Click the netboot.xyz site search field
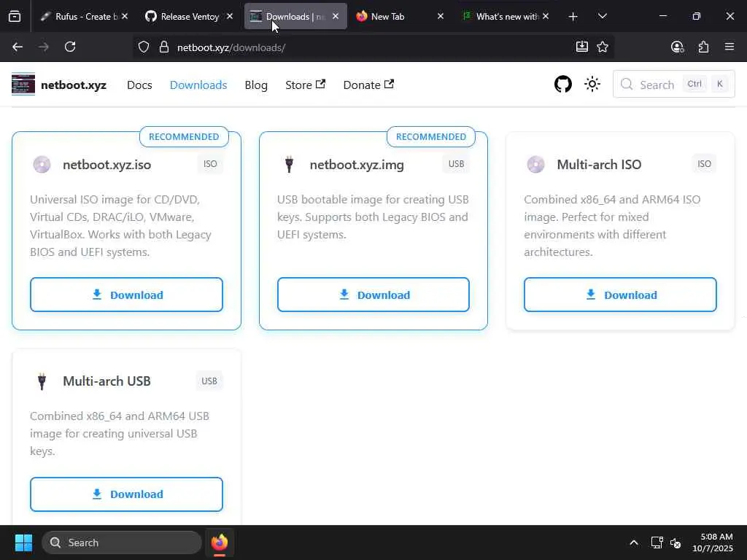747x560 pixels. 673,85
